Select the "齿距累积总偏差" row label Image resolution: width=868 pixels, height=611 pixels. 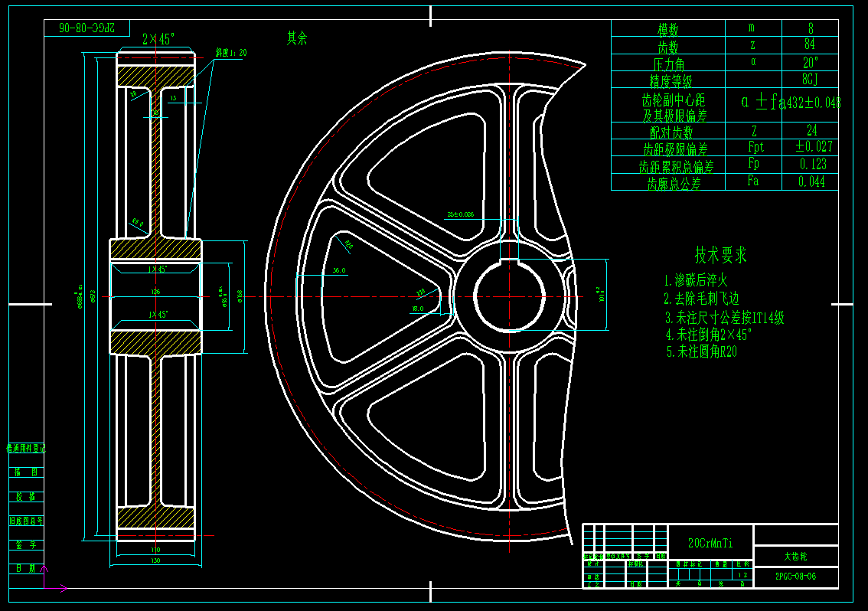(x=676, y=167)
